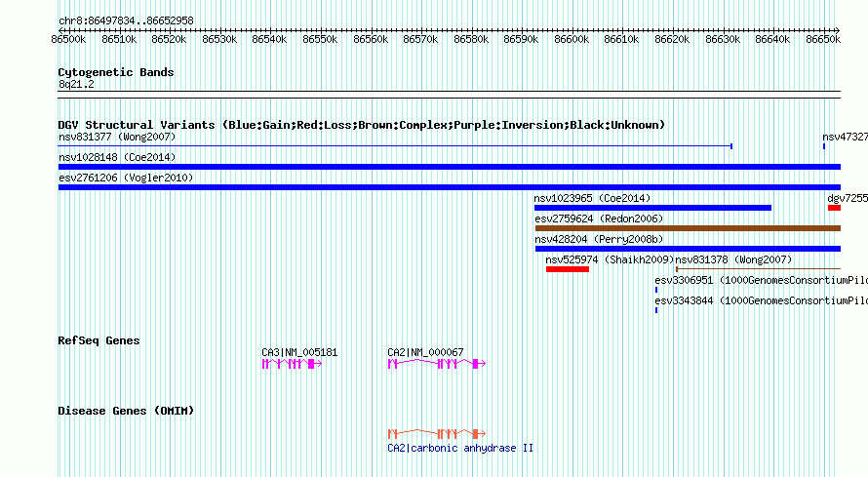Click the red dgv7255 loss bar
Viewport: 868px width, 477px height.
tap(834, 208)
